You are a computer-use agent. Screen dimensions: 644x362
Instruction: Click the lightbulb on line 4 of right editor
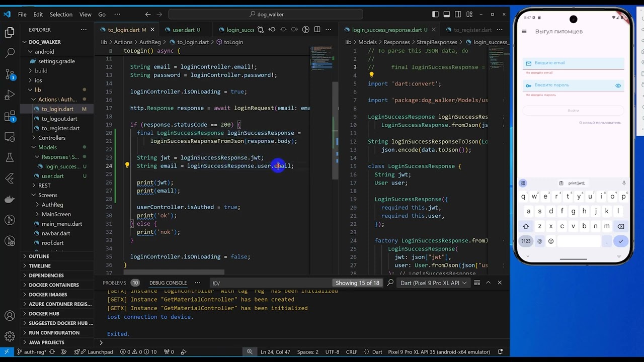(371, 75)
